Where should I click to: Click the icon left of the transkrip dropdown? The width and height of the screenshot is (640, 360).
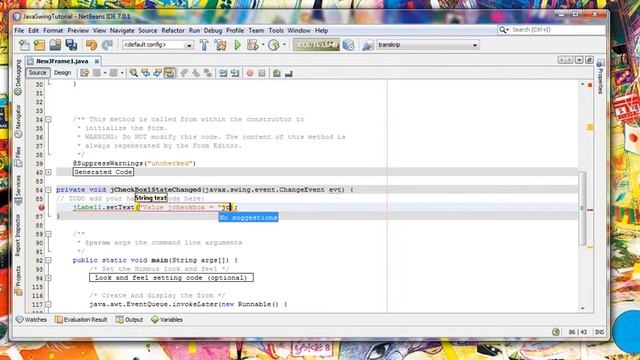(x=368, y=45)
